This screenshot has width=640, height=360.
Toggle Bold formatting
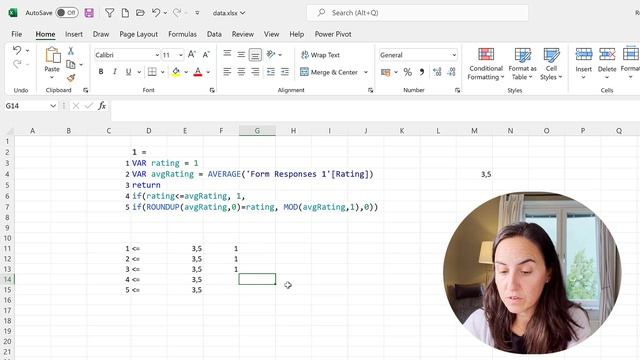(101, 72)
